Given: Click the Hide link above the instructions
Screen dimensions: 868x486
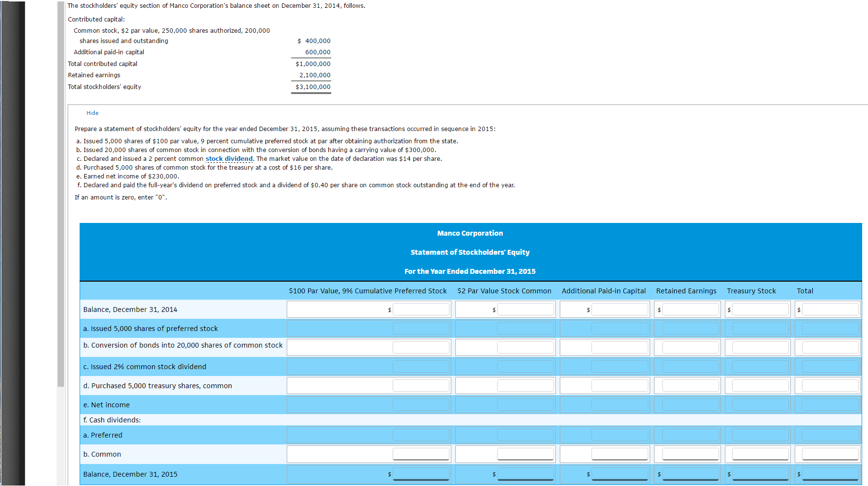Looking at the screenshot, I should 92,113.
